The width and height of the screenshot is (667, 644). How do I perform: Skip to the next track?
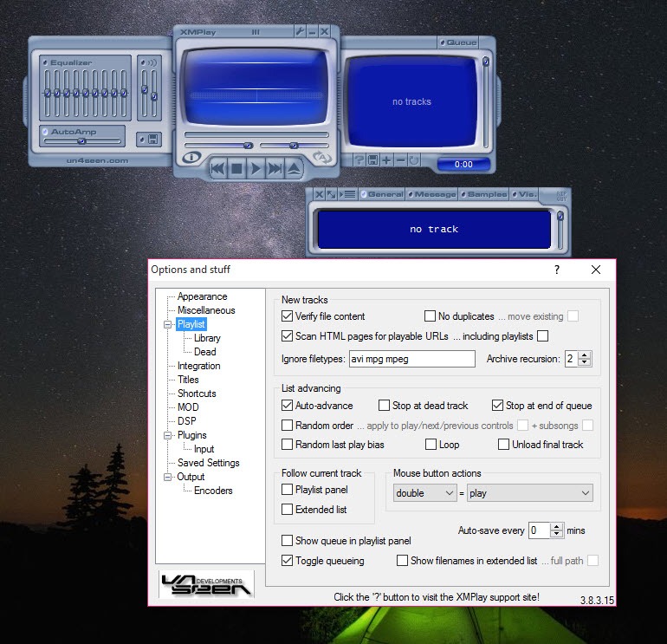coord(275,169)
